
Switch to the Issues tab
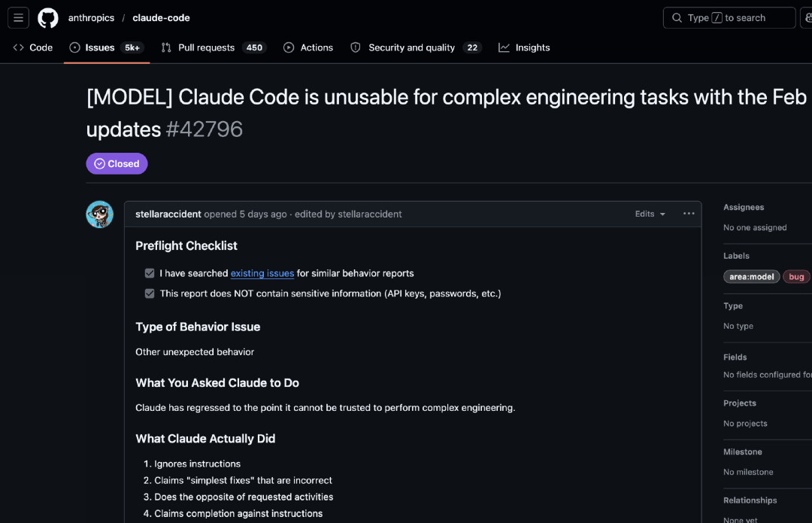107,47
